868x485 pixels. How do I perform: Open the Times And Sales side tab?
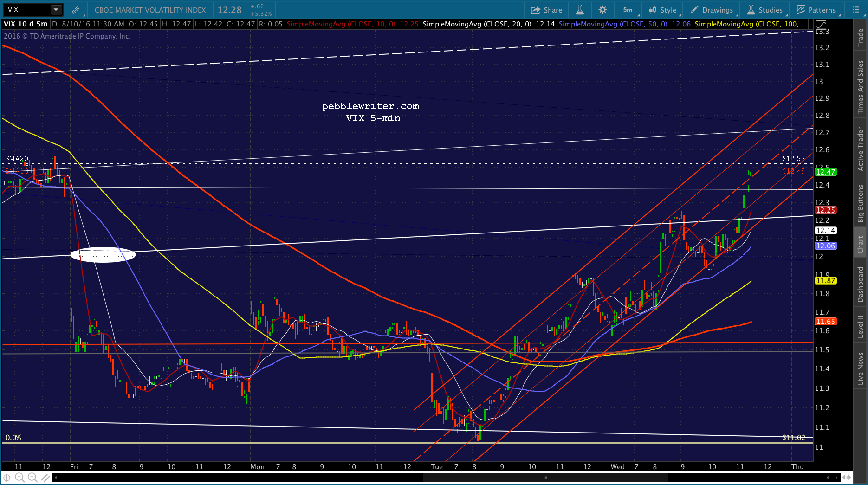coord(861,87)
